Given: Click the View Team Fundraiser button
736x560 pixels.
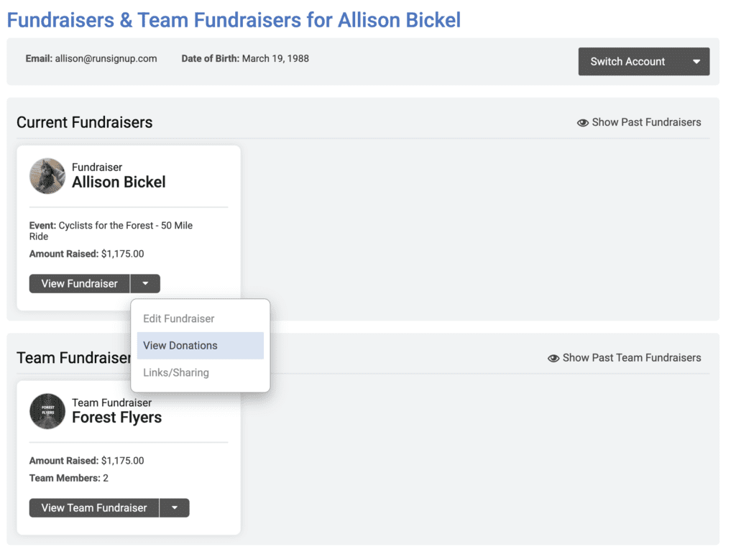Looking at the screenshot, I should [94, 508].
